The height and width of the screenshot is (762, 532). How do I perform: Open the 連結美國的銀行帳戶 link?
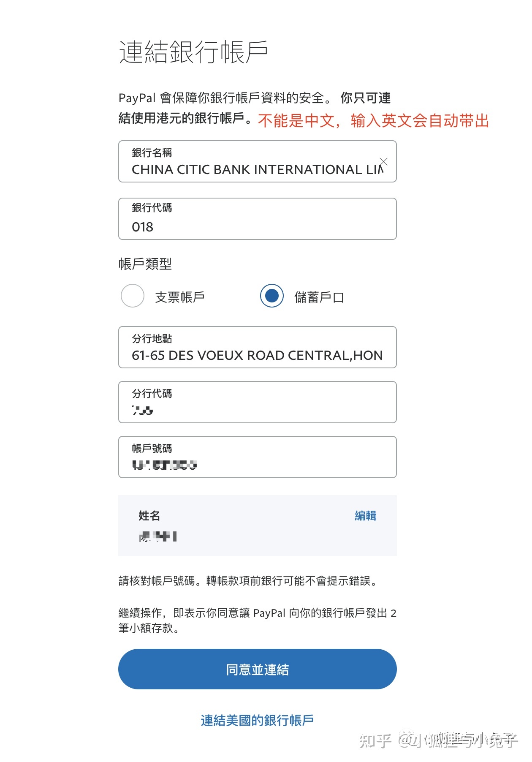point(257,720)
